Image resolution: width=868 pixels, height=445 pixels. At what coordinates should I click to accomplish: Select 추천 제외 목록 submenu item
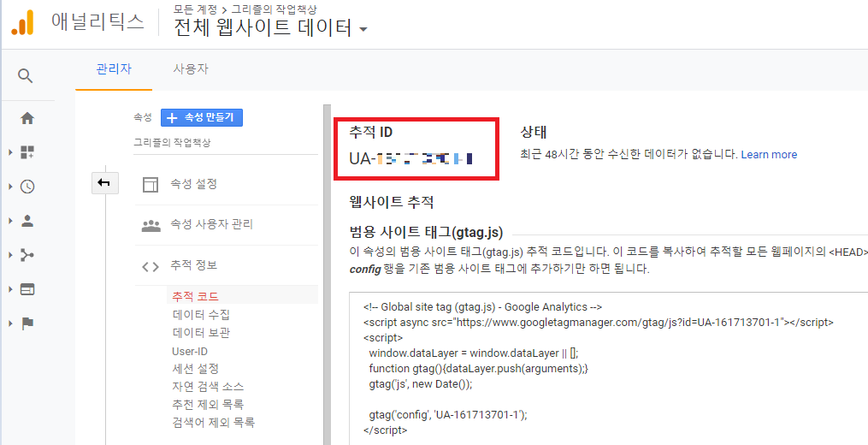click(x=208, y=405)
